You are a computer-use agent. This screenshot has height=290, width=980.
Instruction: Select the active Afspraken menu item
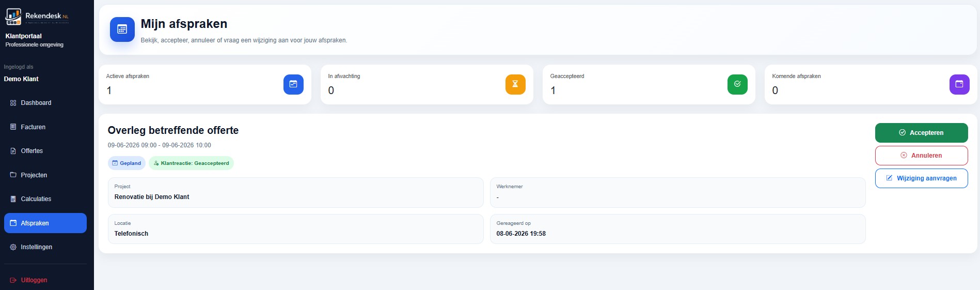click(x=45, y=223)
